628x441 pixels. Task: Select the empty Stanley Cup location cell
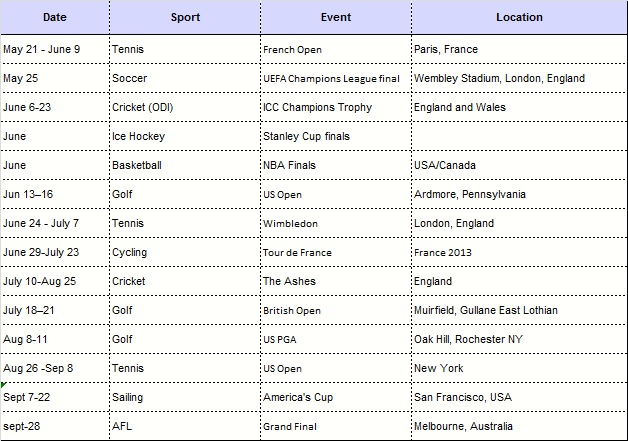519,136
